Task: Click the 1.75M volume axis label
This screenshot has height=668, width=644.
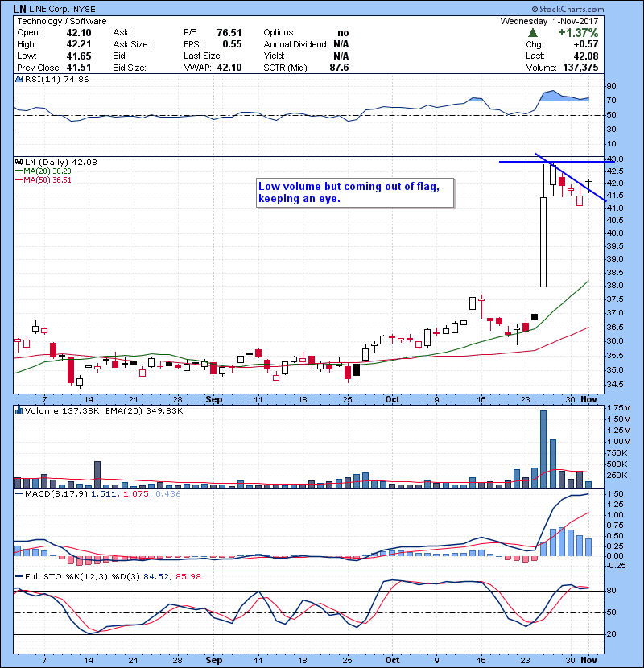Action: (619, 408)
